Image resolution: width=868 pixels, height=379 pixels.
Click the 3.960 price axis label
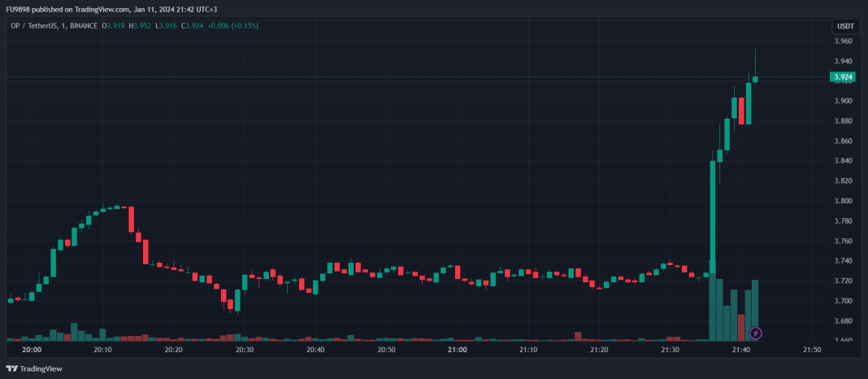(842, 41)
